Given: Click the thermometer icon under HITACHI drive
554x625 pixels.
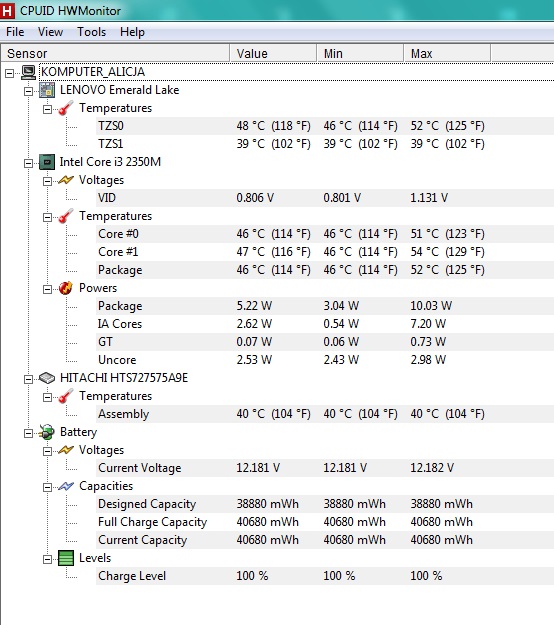Looking at the screenshot, I should tap(66, 396).
